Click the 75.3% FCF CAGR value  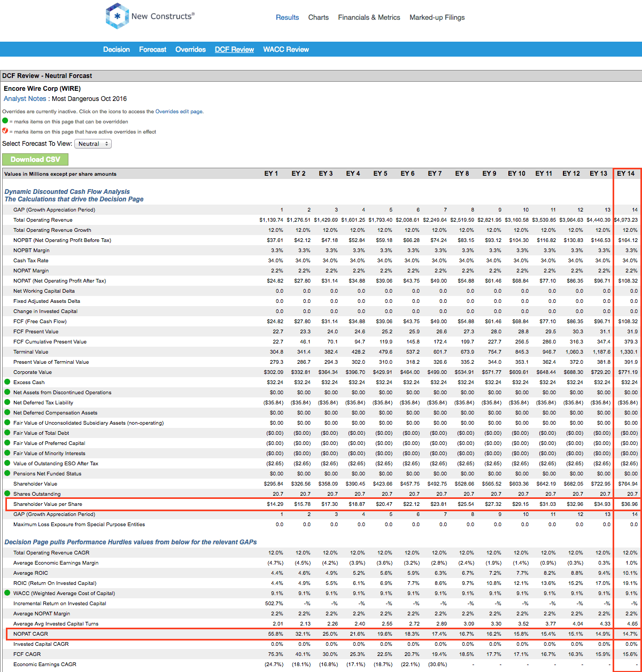(x=275, y=654)
